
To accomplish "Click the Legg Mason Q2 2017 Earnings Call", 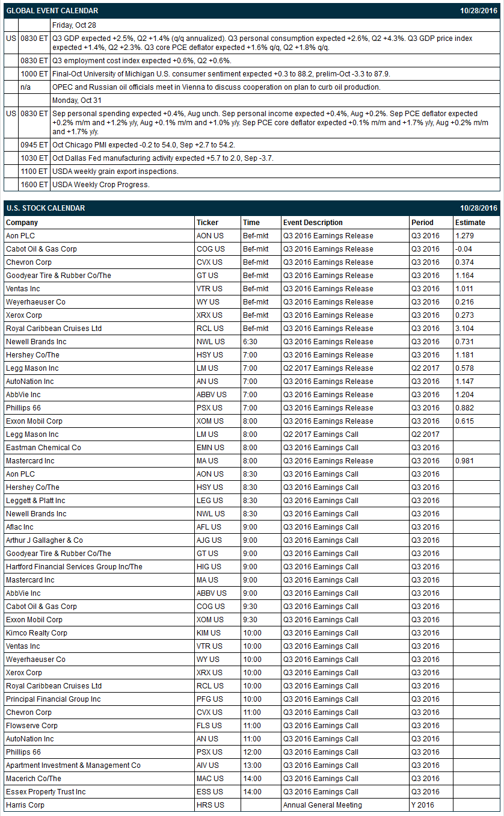I will (321, 434).
